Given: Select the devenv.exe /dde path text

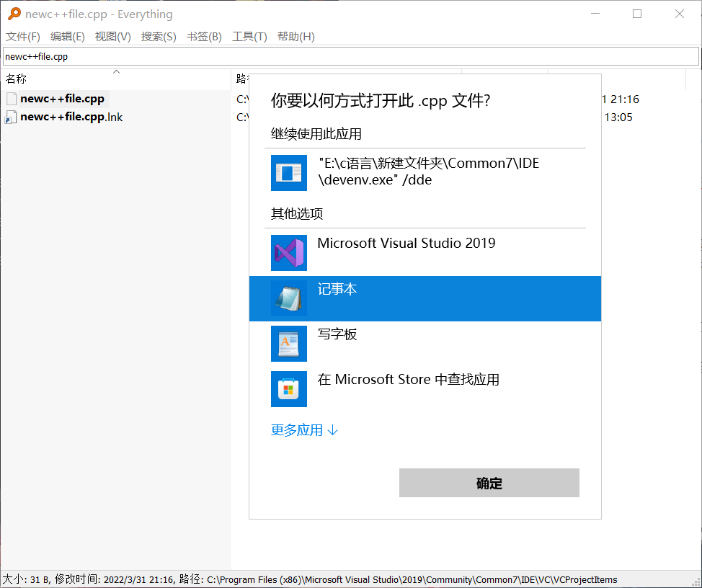Looking at the screenshot, I should pos(428,171).
